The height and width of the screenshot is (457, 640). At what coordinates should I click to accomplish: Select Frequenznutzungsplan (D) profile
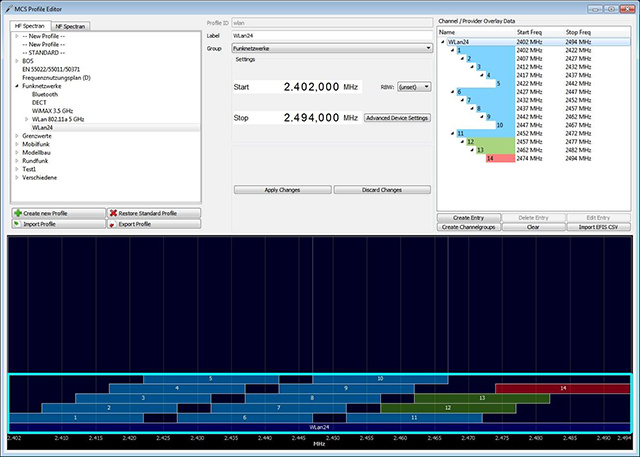click(x=56, y=78)
